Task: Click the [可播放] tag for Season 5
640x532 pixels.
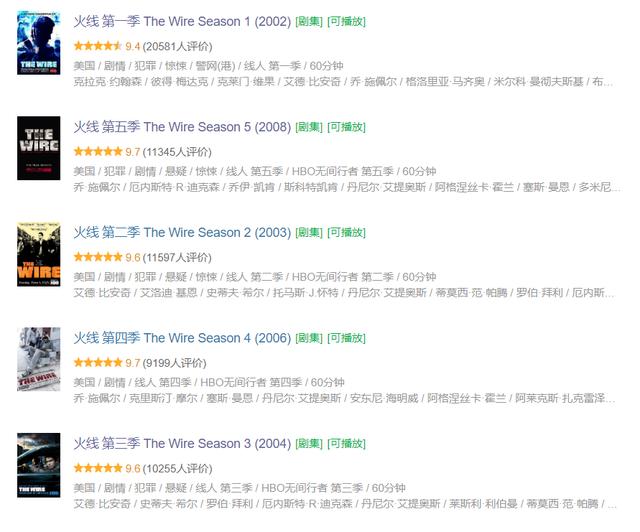Action: (347, 127)
